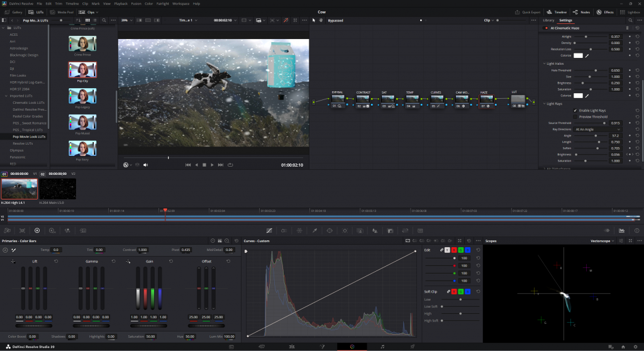Screen dimensions: 644x351
Task: Open the timeline name dropdown
Action: (188, 20)
